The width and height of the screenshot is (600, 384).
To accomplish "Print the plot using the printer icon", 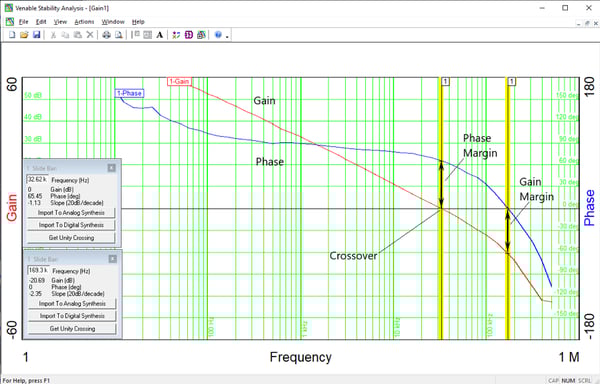I will 106,35.
